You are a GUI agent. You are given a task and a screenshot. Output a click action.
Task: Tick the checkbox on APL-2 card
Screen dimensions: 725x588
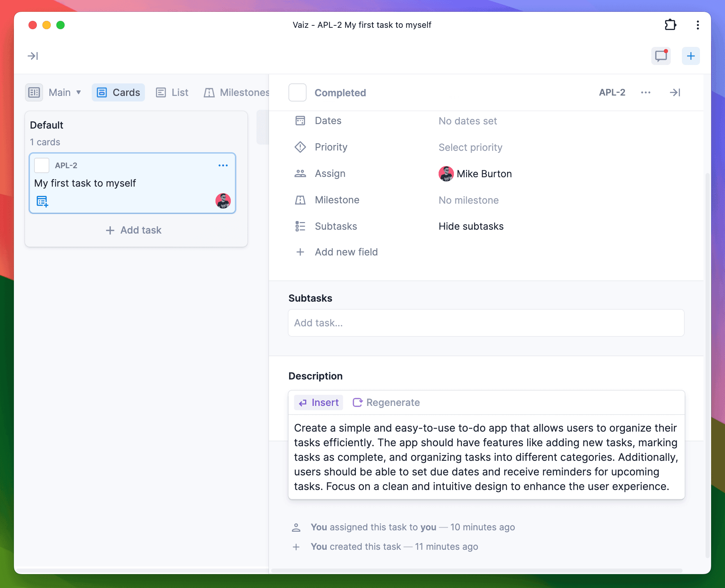click(x=42, y=165)
